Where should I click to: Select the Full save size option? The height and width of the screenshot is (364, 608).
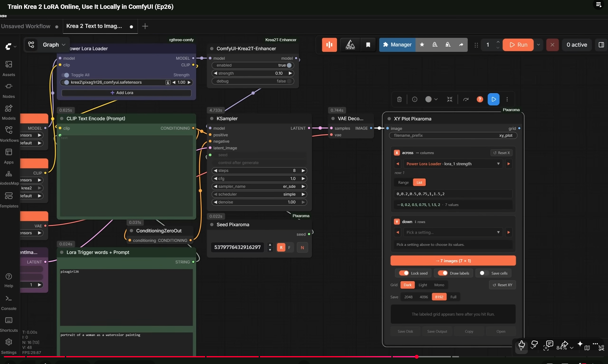453,297
